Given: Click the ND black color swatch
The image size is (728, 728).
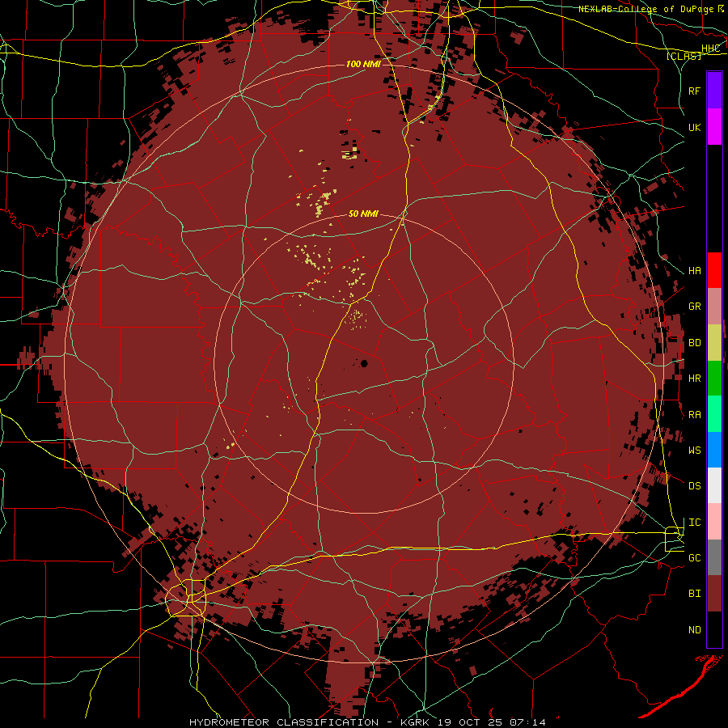Looking at the screenshot, I should tap(714, 629).
